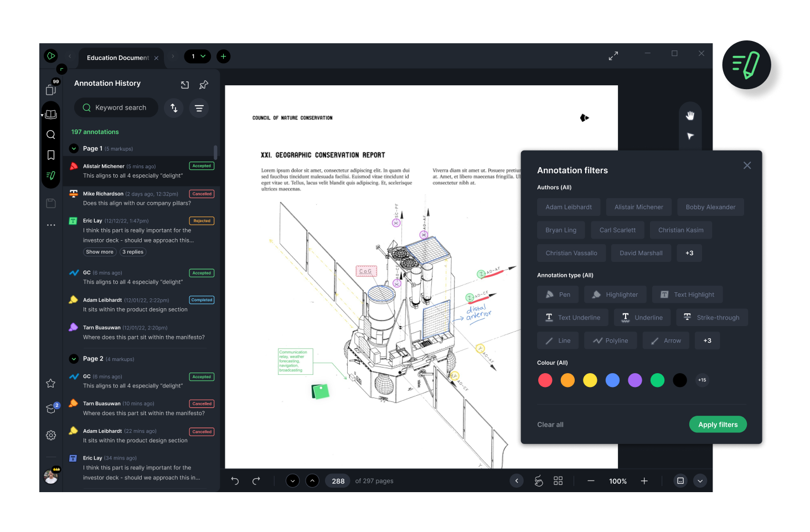The width and height of the screenshot is (810, 532).
Task: Expand the +3 extra annotation types
Action: (x=707, y=340)
